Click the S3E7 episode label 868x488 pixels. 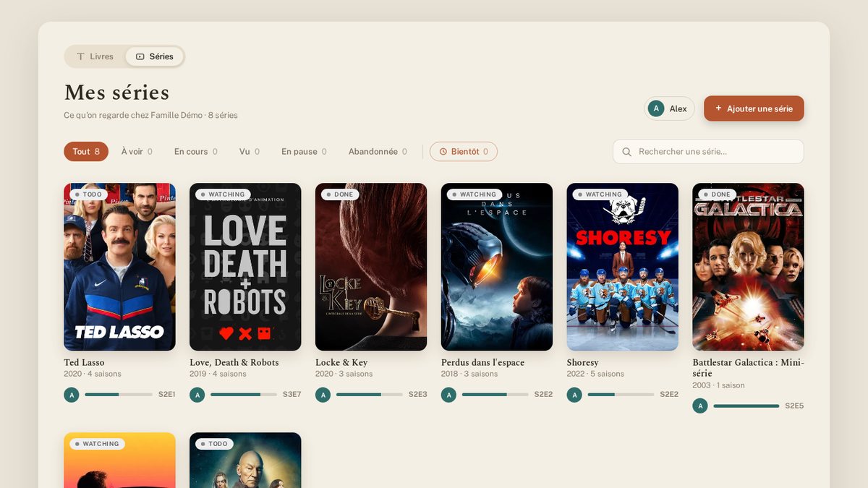pos(292,395)
